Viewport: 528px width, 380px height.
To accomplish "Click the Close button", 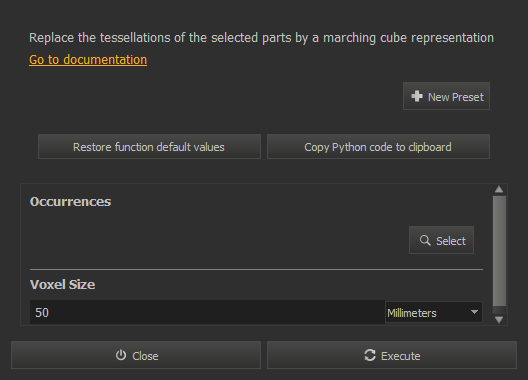I will pyautogui.click(x=136, y=355).
